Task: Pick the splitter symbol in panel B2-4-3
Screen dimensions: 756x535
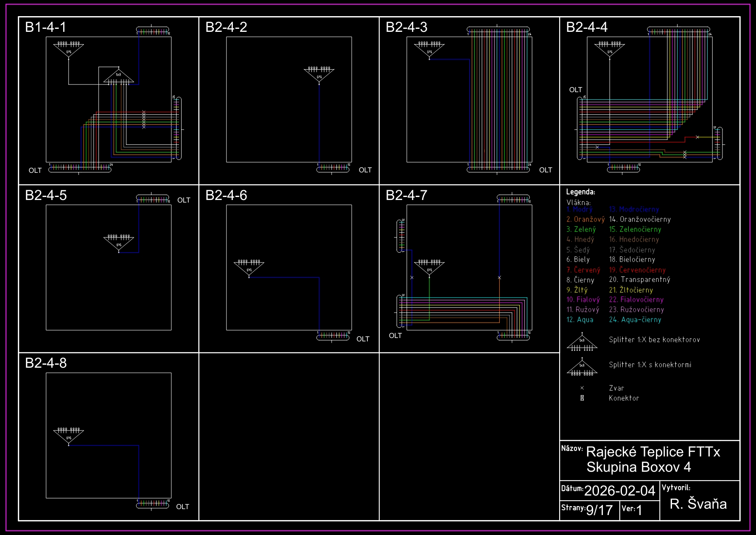Action: tap(429, 50)
